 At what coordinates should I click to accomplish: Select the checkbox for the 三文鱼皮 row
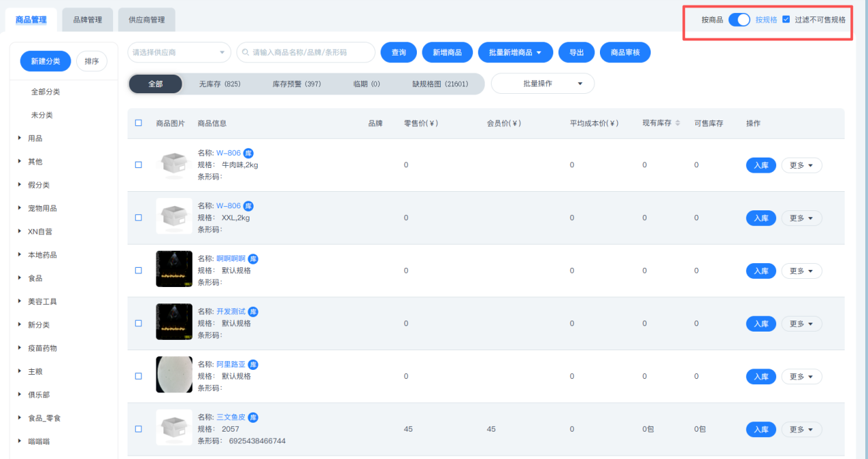tap(138, 429)
